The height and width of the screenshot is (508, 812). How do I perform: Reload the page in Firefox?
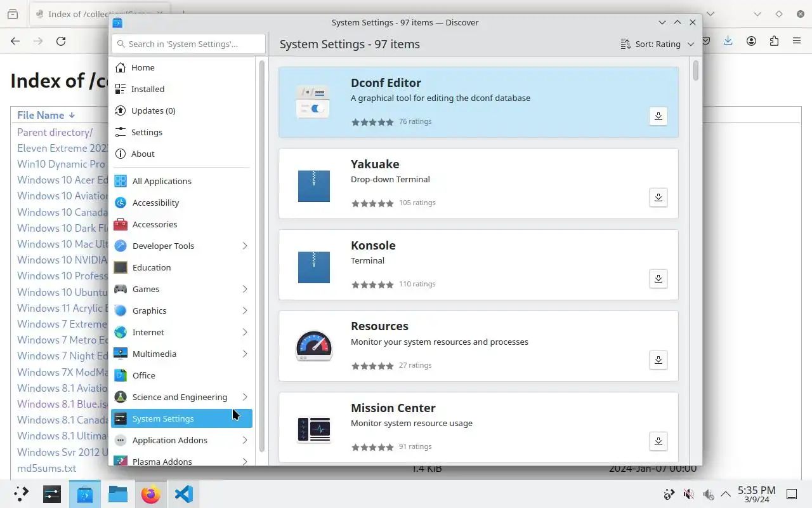pyautogui.click(x=61, y=41)
